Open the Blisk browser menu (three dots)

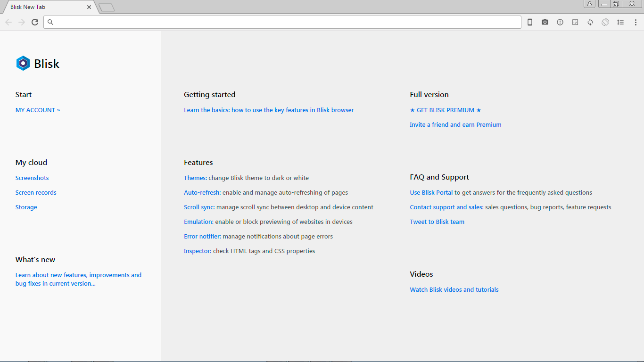(636, 22)
